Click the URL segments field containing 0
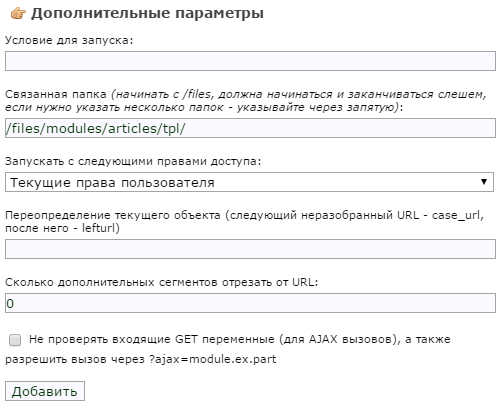This screenshot has height=409, width=502. click(250, 303)
